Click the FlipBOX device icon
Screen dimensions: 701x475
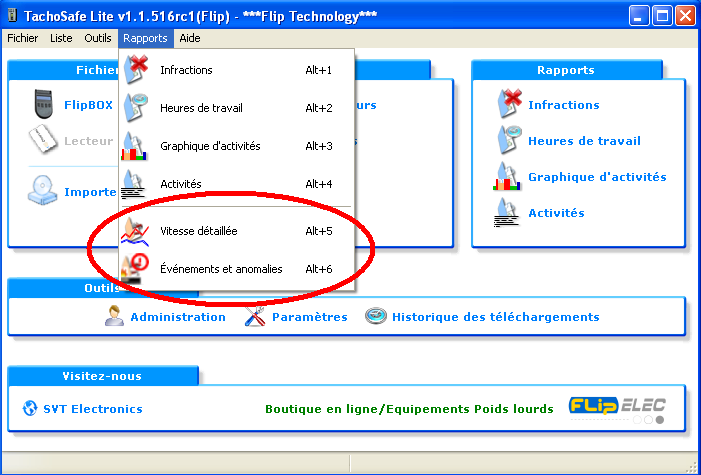pyautogui.click(x=42, y=105)
